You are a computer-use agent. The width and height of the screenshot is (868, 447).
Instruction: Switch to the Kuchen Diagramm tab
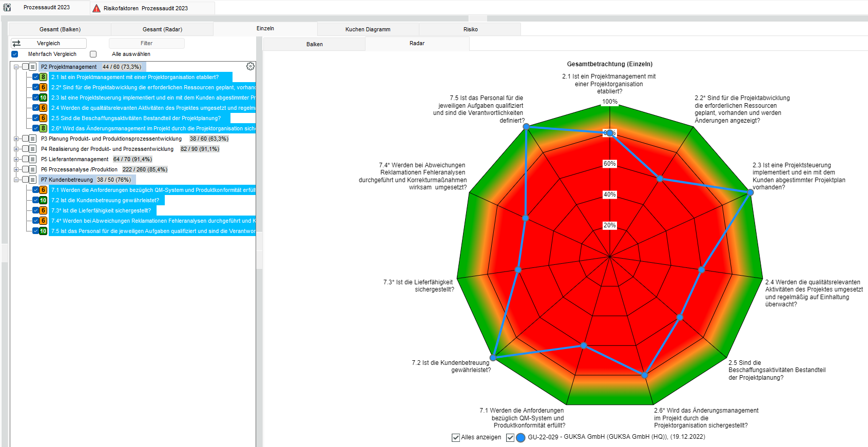click(368, 29)
